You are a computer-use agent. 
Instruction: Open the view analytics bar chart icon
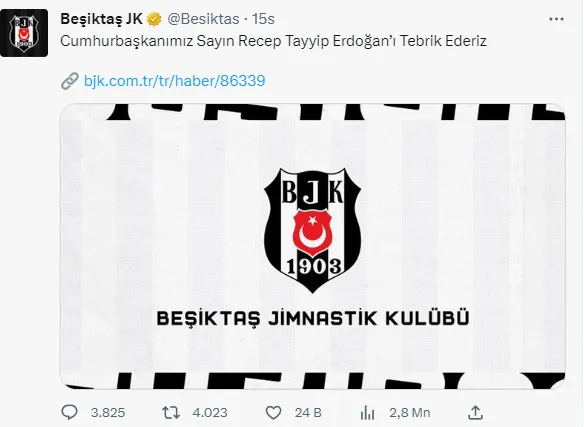[x=367, y=412]
